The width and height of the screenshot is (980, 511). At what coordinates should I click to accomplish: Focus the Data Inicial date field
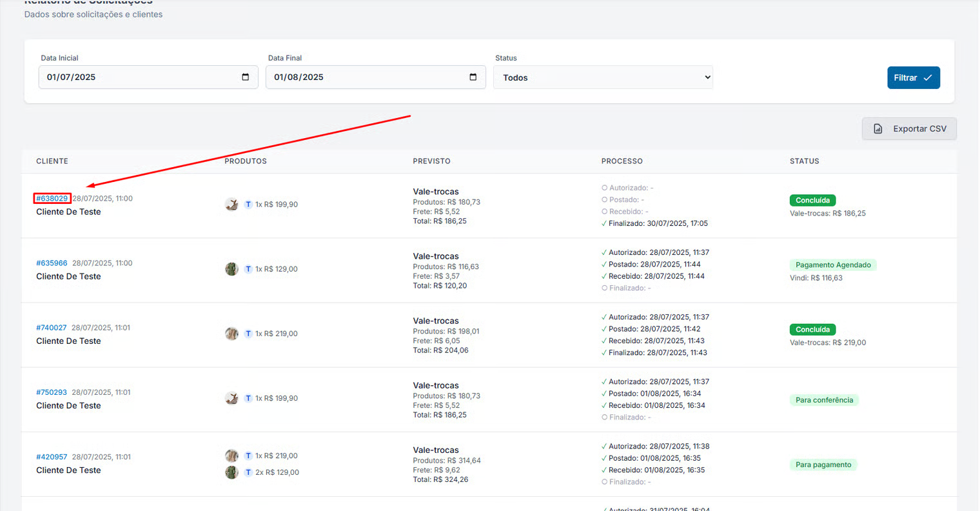click(x=148, y=77)
